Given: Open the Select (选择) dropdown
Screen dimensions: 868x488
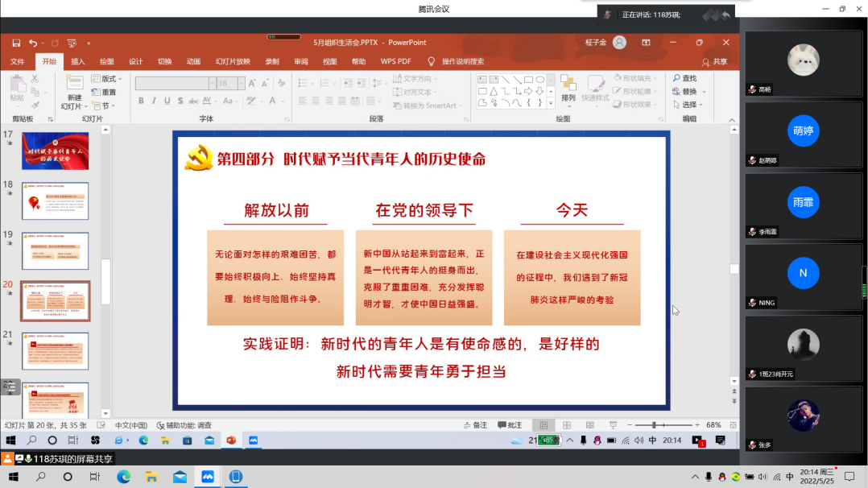Looking at the screenshot, I should [689, 105].
